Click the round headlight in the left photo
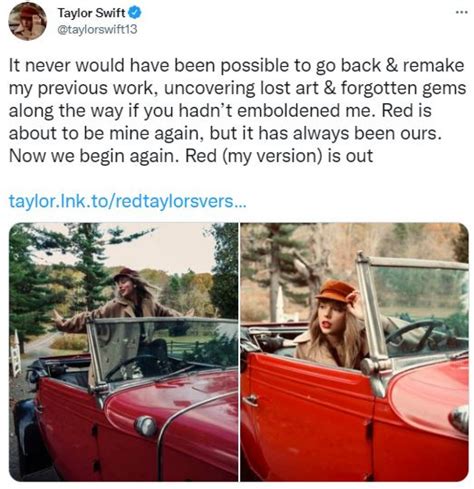The image size is (474, 489). click(146, 426)
